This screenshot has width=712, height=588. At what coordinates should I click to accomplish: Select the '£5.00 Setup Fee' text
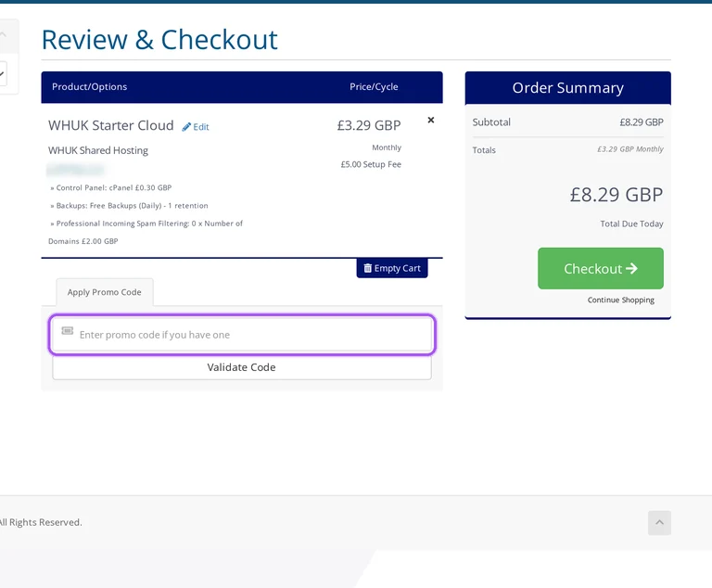pos(371,164)
